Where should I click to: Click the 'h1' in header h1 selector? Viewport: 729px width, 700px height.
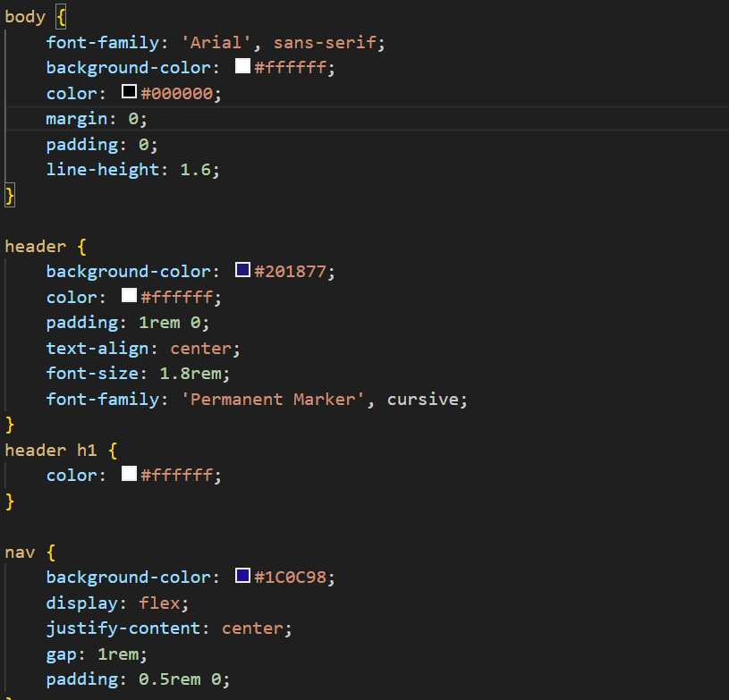87,451
